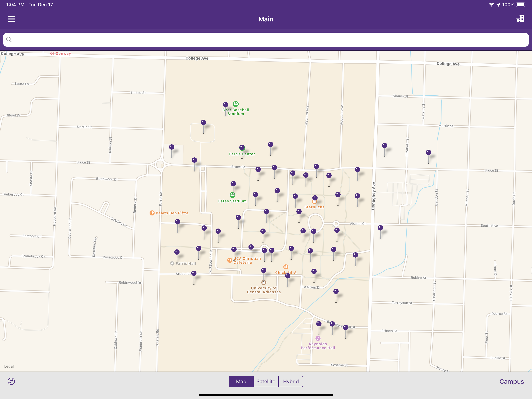Select the pin below La Niven Dr
Viewport: 532px width, 399px height.
tap(336, 292)
